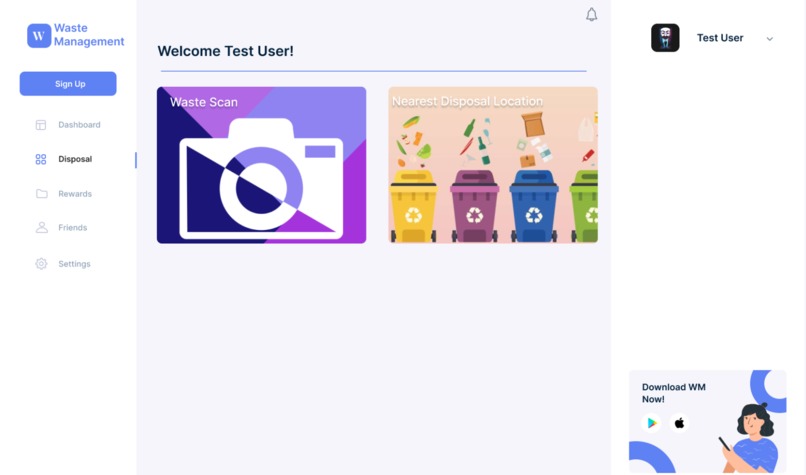Viewport: 806px width, 475px height.
Task: Click the Waste Management title text
Action: pos(89,34)
